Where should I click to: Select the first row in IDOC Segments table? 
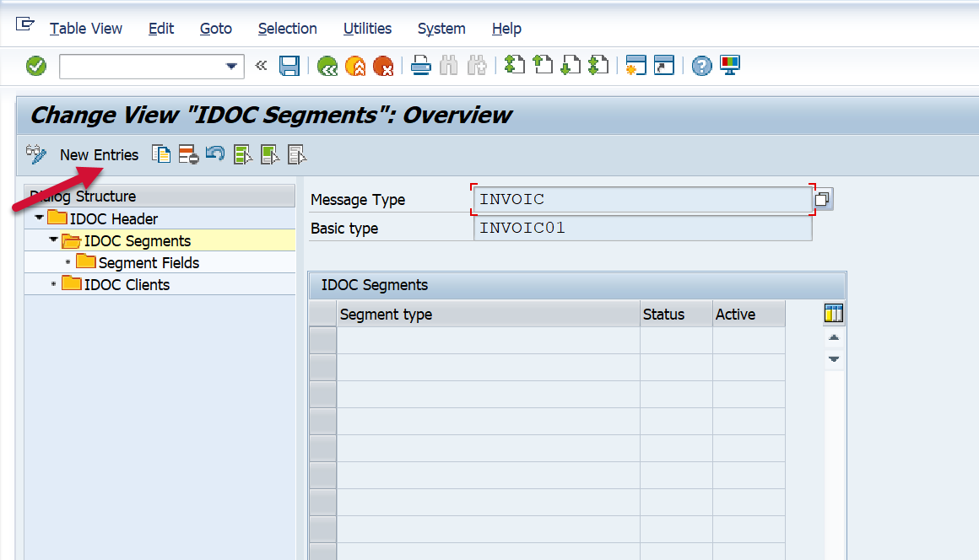point(322,341)
